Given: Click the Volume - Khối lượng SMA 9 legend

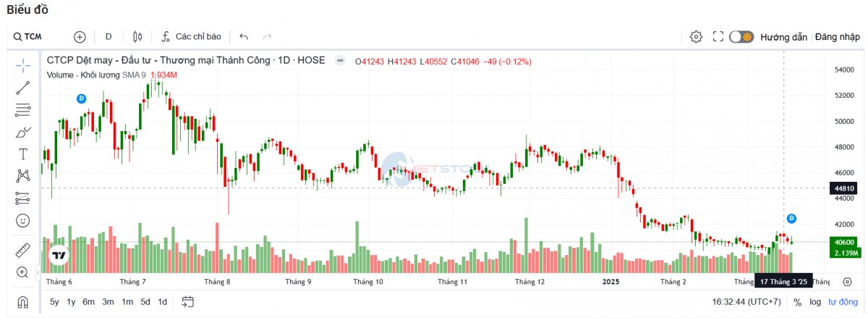Looking at the screenshot, I should pos(96,75).
